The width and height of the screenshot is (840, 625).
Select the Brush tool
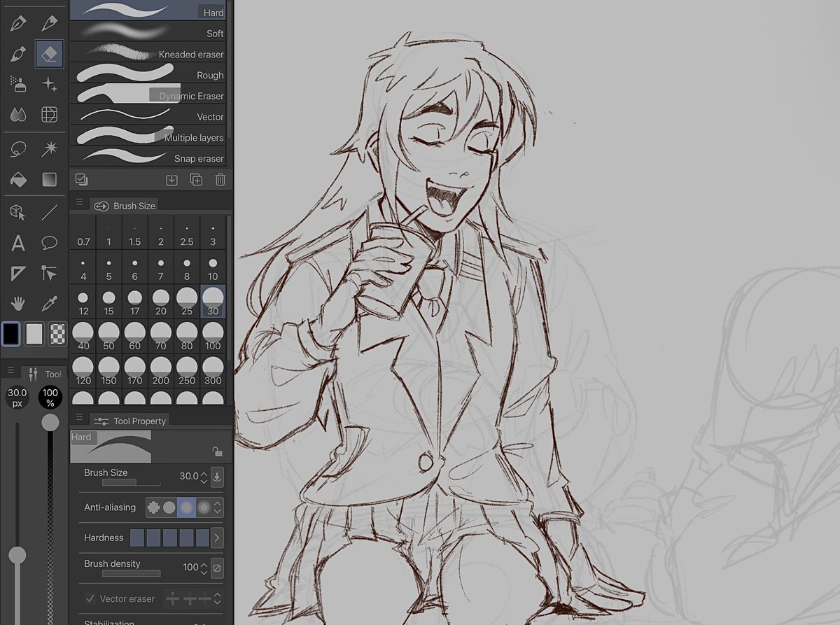[18, 54]
